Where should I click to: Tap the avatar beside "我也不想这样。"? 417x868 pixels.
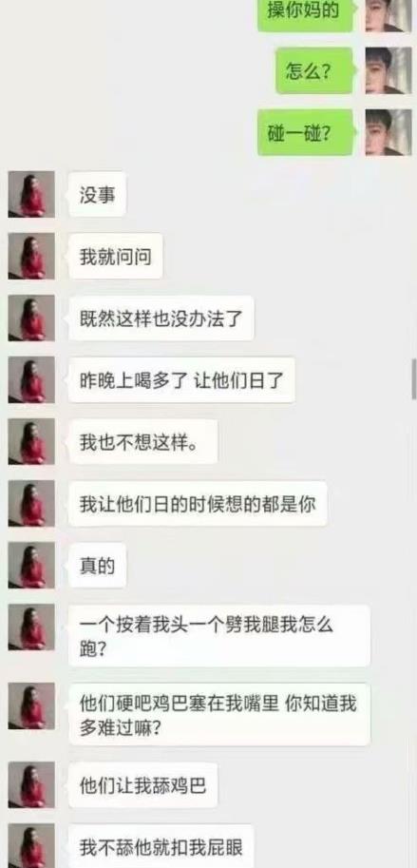pyautogui.click(x=31, y=441)
